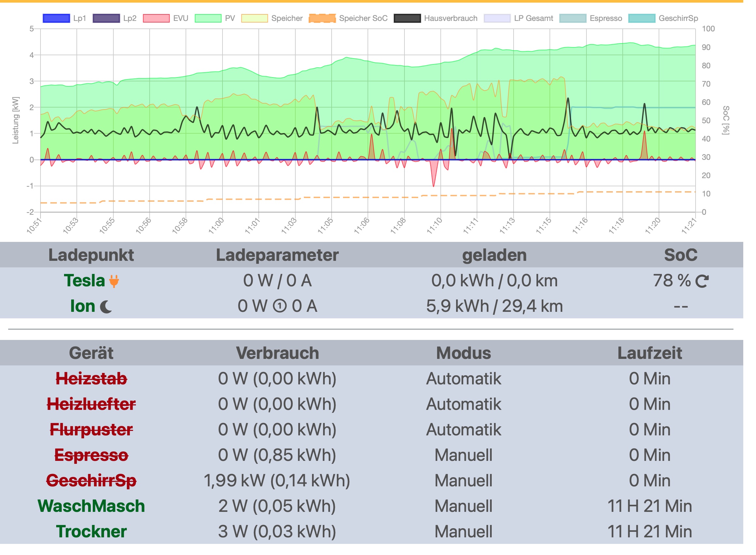This screenshot has width=756, height=555.
Task: Enable the Espresso device
Action: (x=91, y=455)
